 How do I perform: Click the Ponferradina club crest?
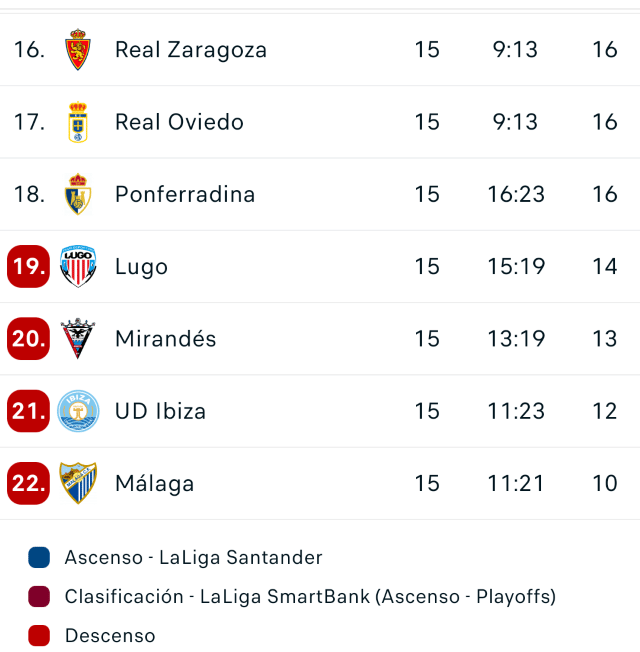(77, 194)
